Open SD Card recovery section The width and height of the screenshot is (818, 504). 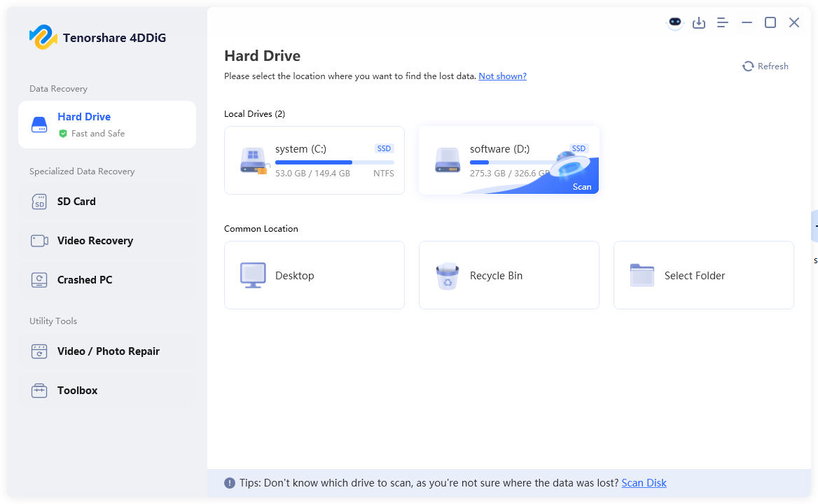(x=107, y=202)
